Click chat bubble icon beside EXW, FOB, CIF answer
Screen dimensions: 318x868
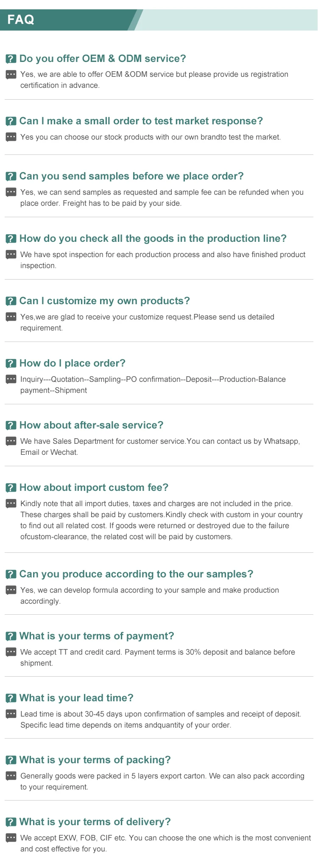(11, 838)
